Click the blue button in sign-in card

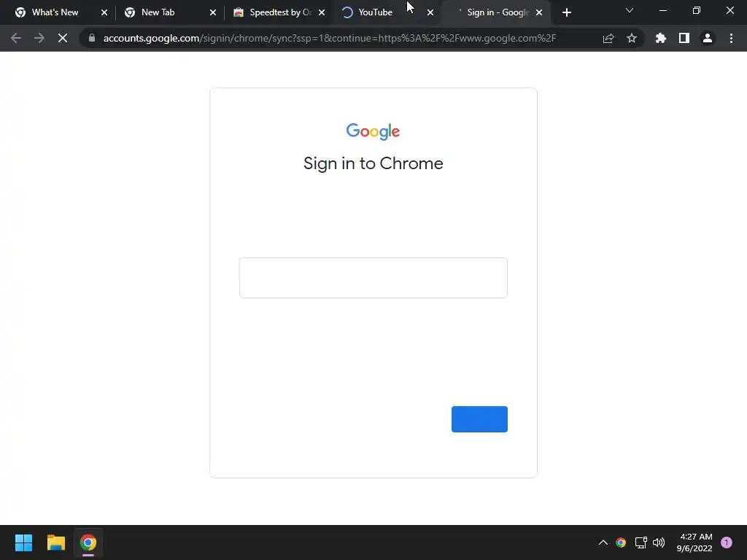coord(479,419)
